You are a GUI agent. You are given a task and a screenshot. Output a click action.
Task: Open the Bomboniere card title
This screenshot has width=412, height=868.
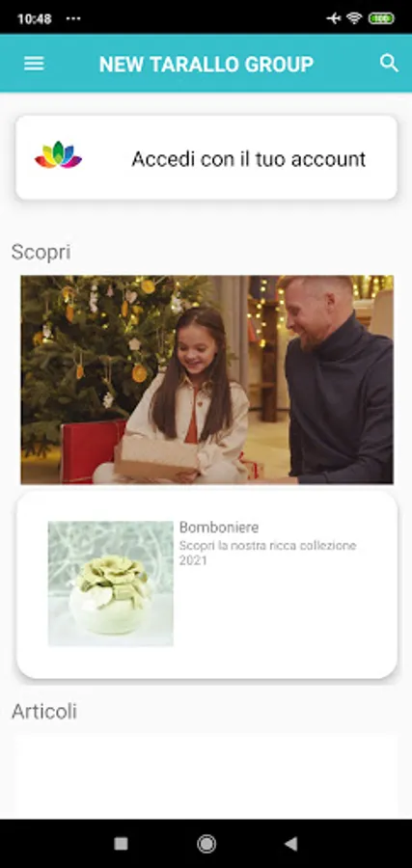tap(219, 527)
